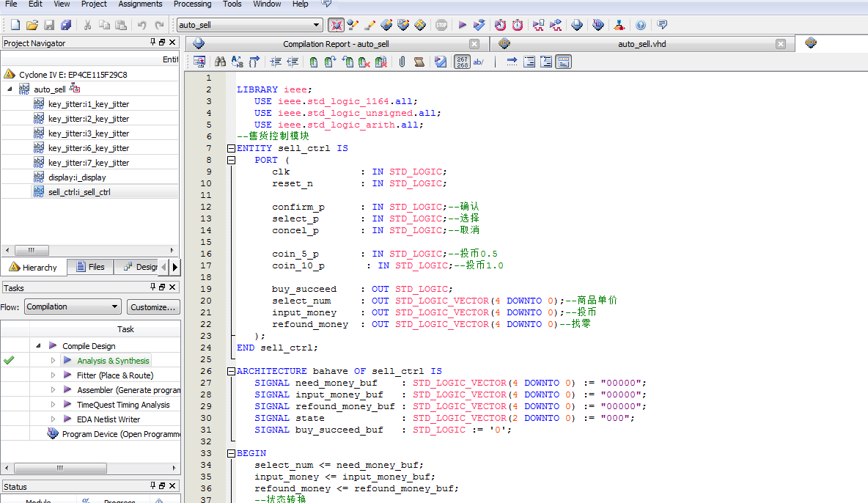Toggle line numbers display in editor

point(463,62)
